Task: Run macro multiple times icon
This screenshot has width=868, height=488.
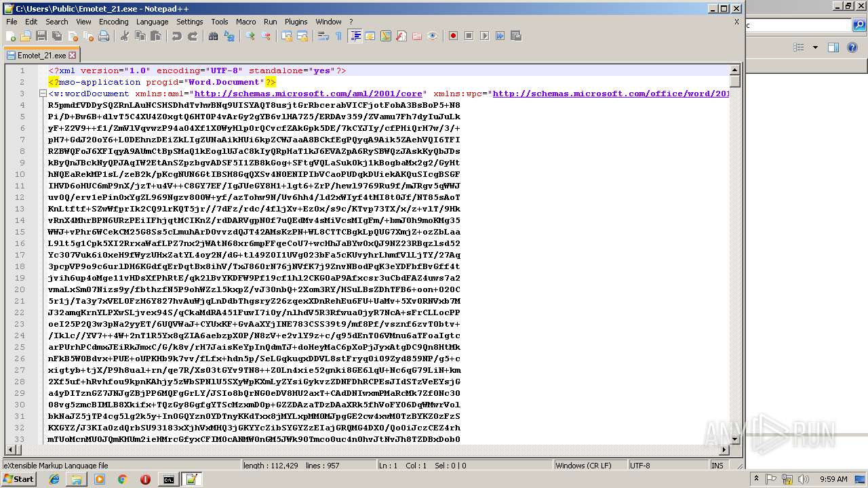Action: (500, 36)
